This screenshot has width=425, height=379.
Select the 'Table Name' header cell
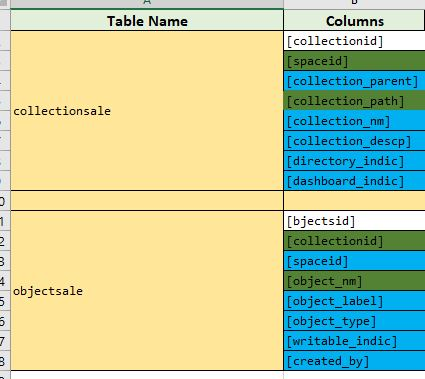[147, 21]
